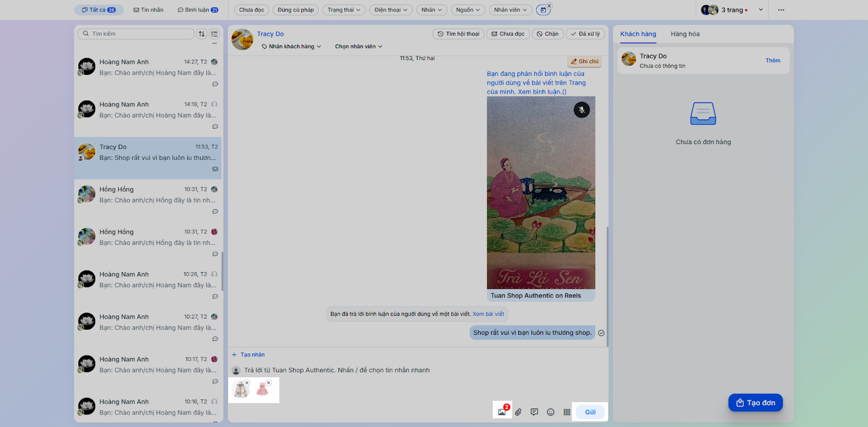868x427 pixels.
Task: Select the Khách hàng tab
Action: pos(638,34)
